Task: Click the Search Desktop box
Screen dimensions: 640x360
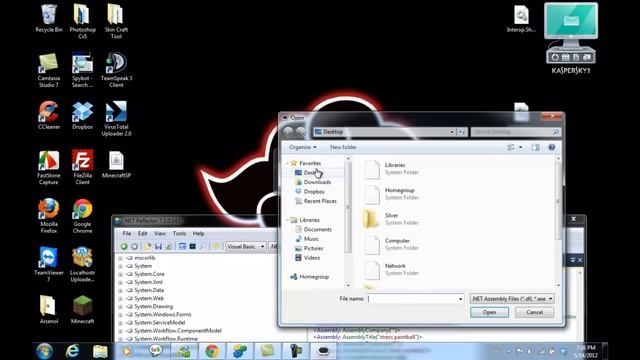Action: coord(516,132)
